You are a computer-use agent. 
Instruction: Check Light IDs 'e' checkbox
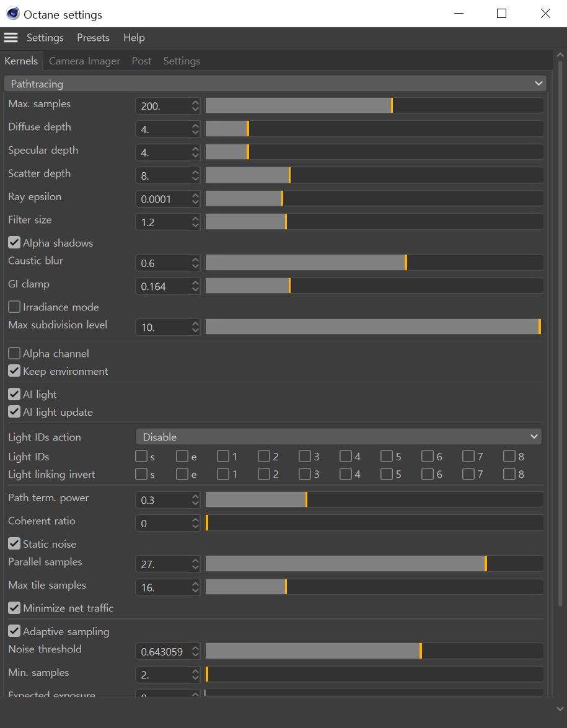click(x=182, y=457)
